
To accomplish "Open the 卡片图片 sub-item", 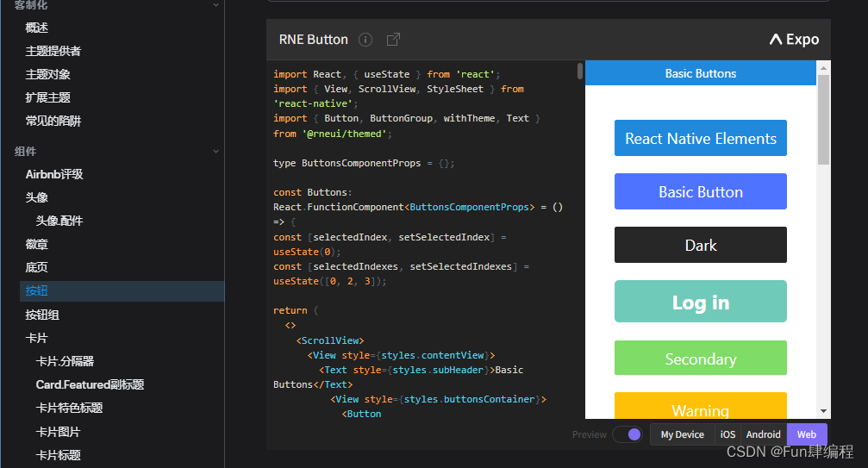I will pos(58,432).
